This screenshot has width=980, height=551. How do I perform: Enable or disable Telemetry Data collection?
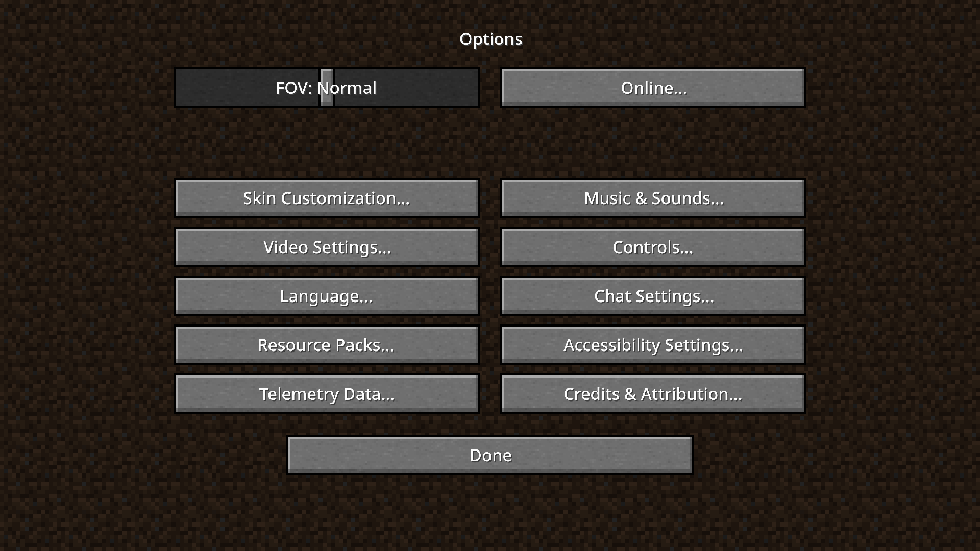(327, 393)
